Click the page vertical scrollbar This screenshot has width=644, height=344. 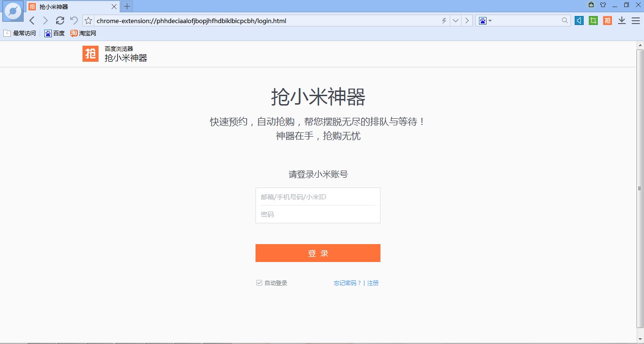click(x=640, y=188)
